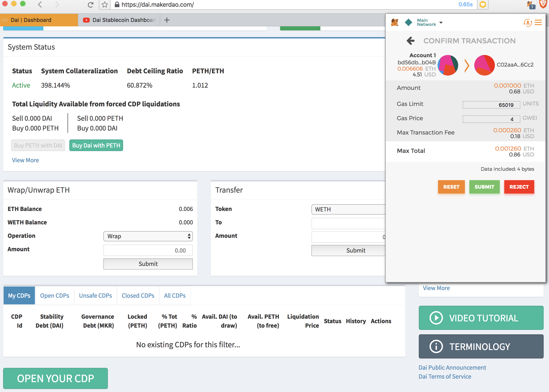Click YouTube favicon on second tab

pyautogui.click(x=86, y=20)
